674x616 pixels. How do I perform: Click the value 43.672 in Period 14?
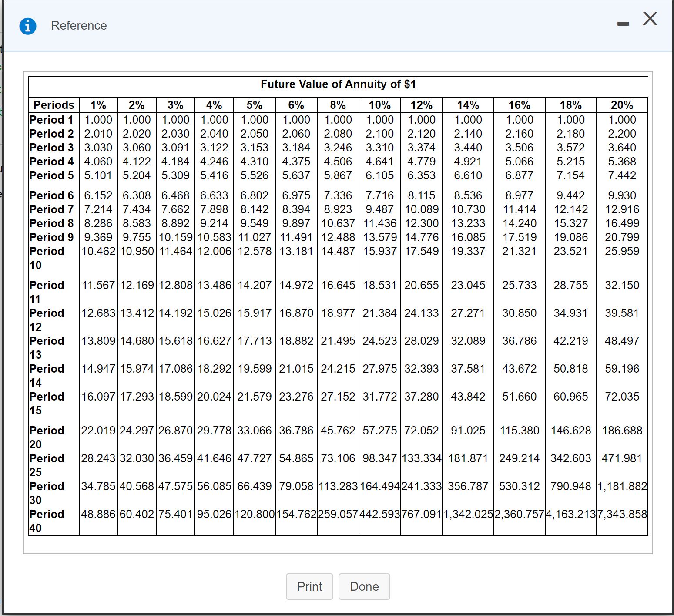(520, 369)
